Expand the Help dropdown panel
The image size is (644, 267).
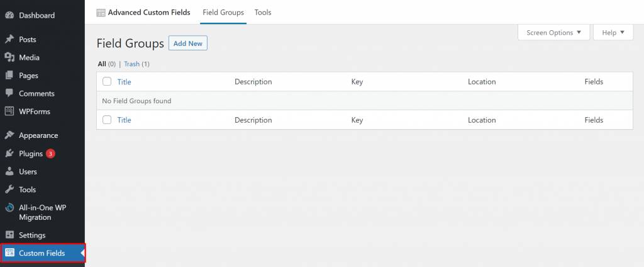tap(613, 33)
